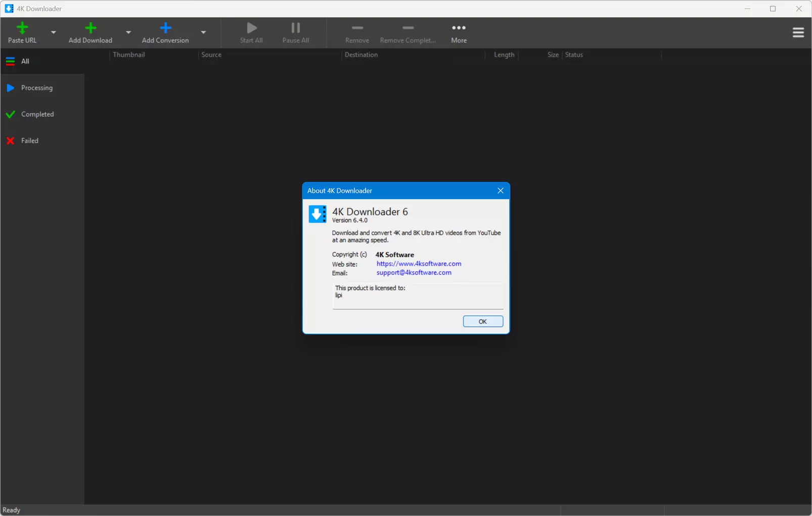Show Failed downloads in sidebar
The image size is (812, 516).
(x=42, y=141)
